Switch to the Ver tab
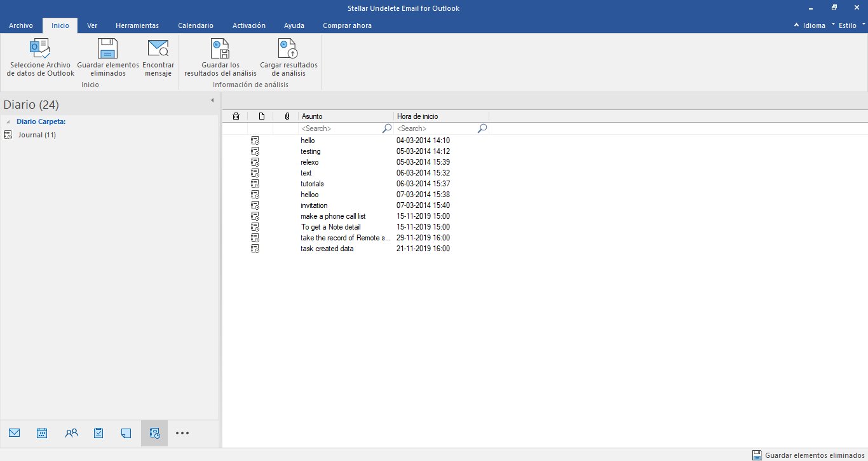The height and width of the screenshot is (461, 868). click(x=92, y=25)
